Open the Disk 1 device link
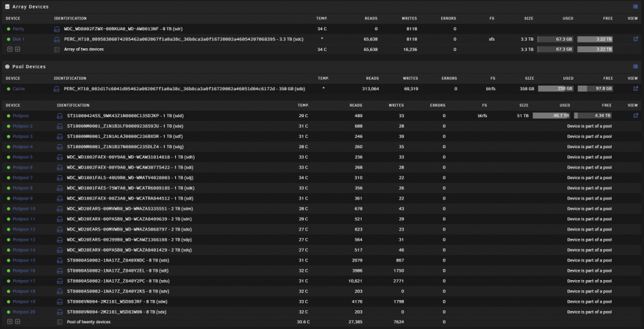Viewport: 644px width, 329px height. point(19,39)
